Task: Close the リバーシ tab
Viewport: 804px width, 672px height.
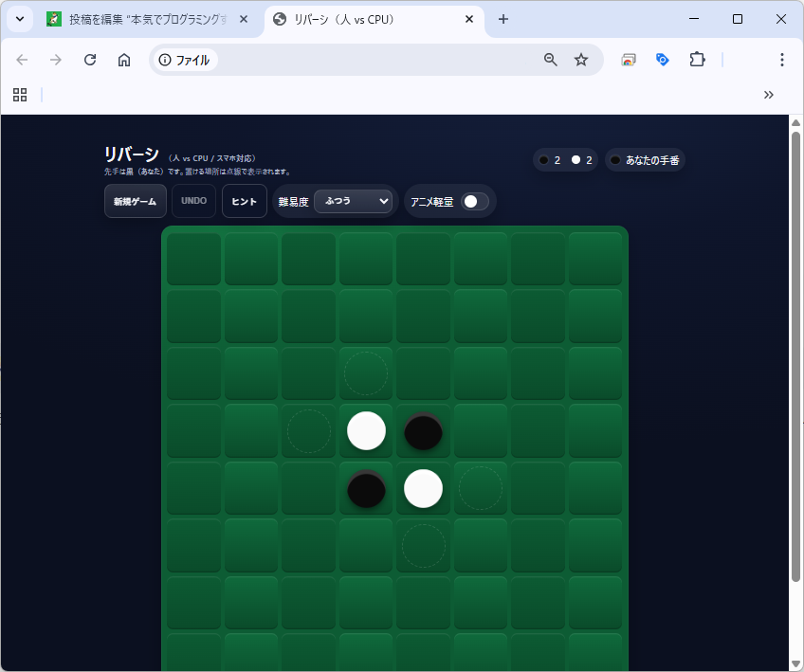Action: pyautogui.click(x=469, y=19)
